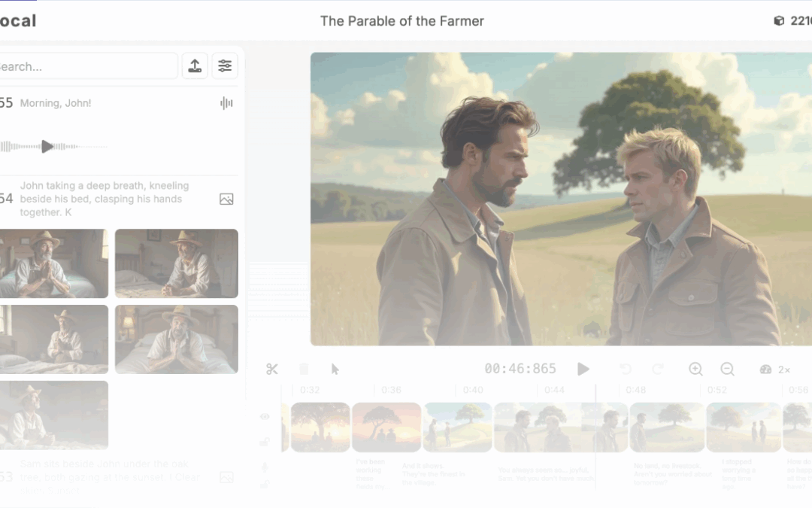The image size is (812, 508).
Task: Change the 2x playback speed setting
Action: pyautogui.click(x=784, y=370)
